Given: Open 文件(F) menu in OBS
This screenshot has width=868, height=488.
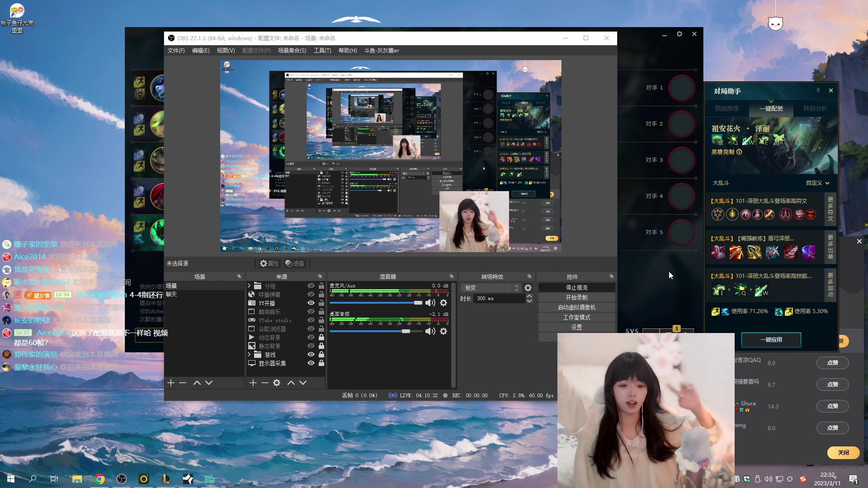Looking at the screenshot, I should tap(176, 51).
